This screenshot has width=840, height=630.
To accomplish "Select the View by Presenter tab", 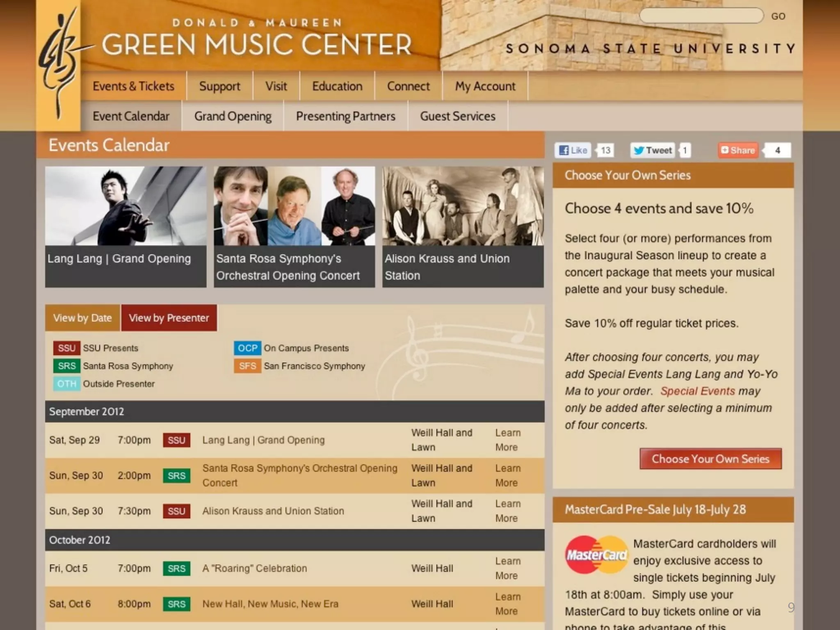I will pyautogui.click(x=169, y=318).
